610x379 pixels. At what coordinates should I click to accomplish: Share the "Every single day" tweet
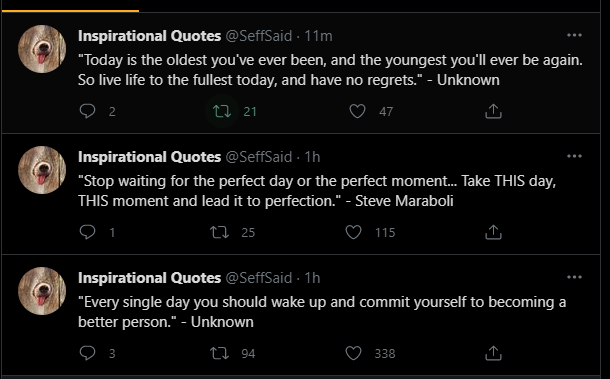pos(493,353)
